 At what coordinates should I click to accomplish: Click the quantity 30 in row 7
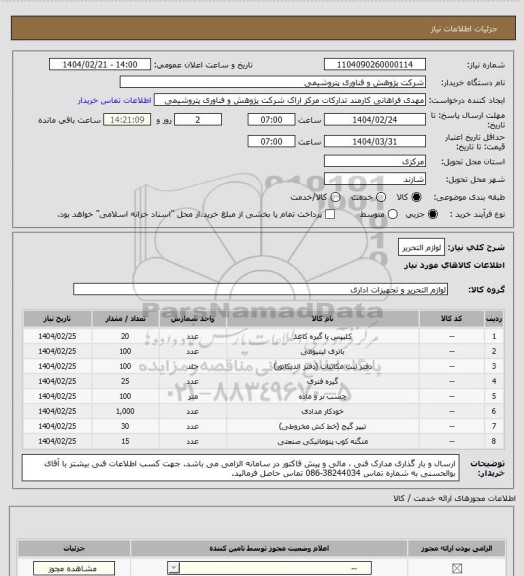tap(125, 426)
